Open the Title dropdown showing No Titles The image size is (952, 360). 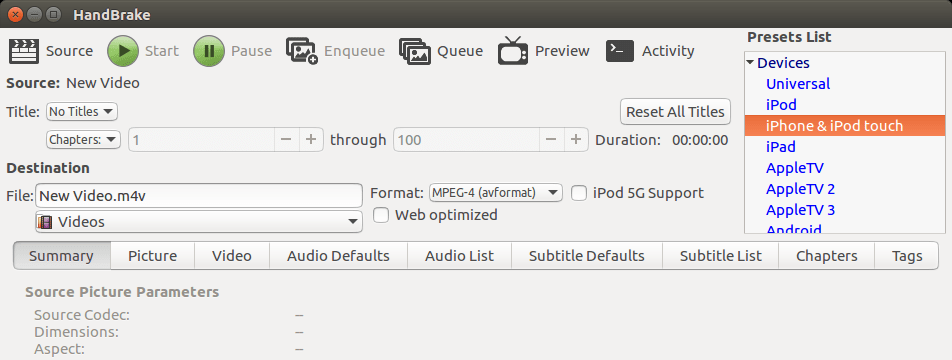pyautogui.click(x=82, y=112)
